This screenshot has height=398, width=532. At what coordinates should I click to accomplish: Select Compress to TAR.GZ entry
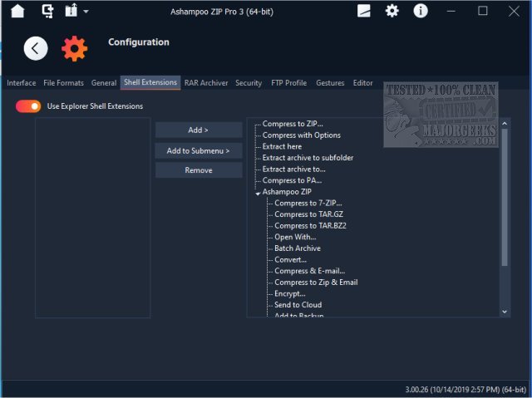click(308, 214)
